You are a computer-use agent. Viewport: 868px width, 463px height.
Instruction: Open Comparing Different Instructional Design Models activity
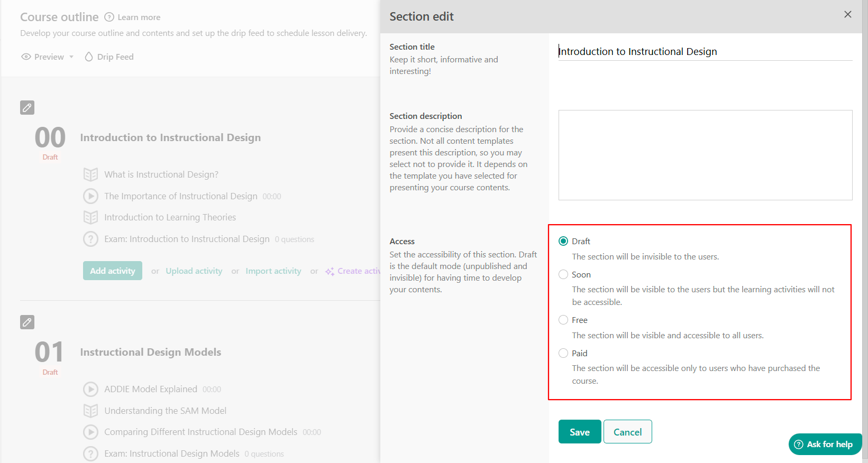tap(201, 432)
